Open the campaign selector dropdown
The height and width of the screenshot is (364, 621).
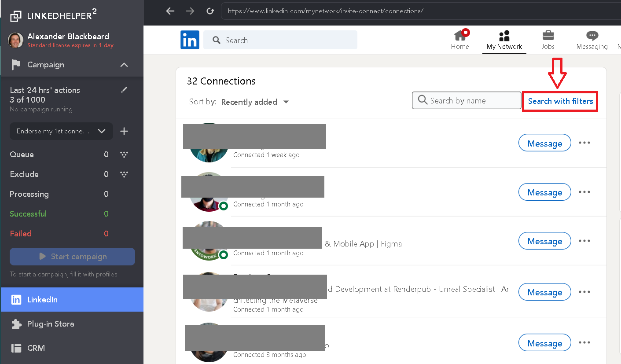point(61,131)
